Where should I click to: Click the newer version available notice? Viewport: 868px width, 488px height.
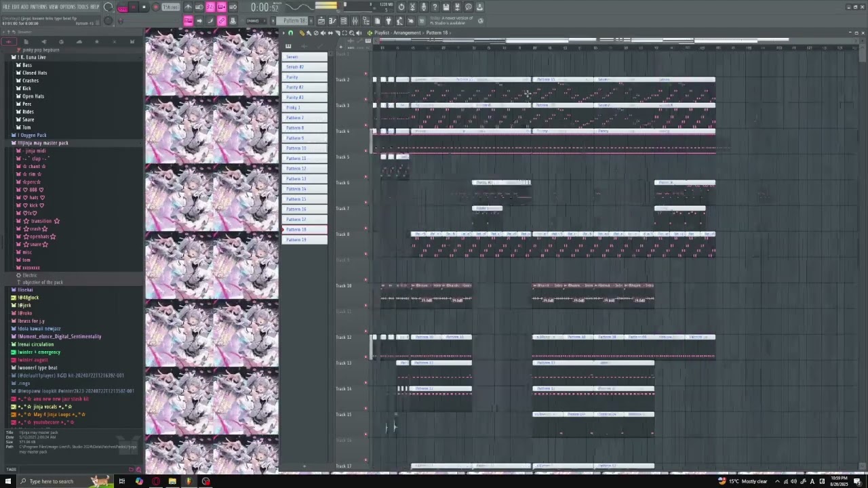click(x=451, y=20)
